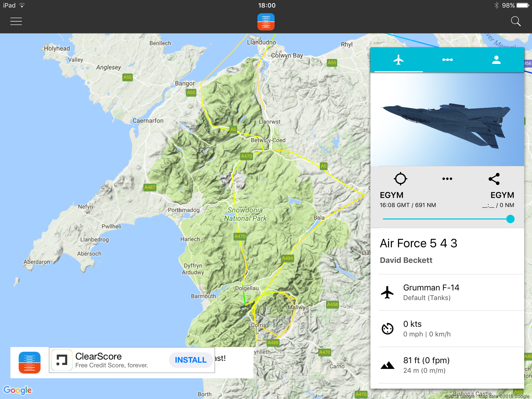Image resolution: width=532 pixels, height=399 pixels.
Task: Open the pilot profile tab
Action: [496, 60]
